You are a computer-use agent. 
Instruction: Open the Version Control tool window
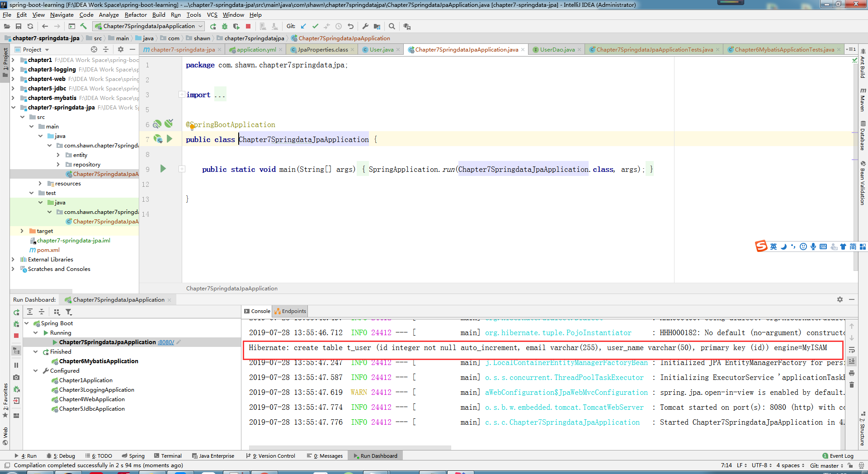[270, 456]
